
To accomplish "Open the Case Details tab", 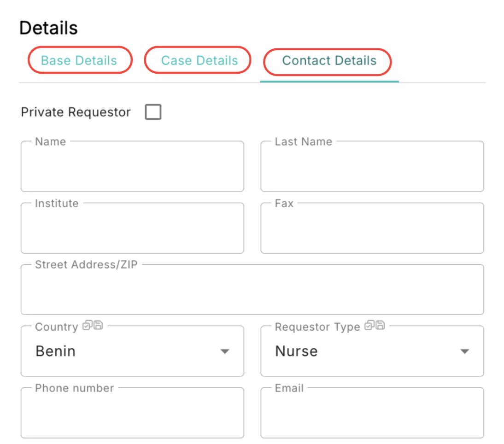I will click(199, 60).
